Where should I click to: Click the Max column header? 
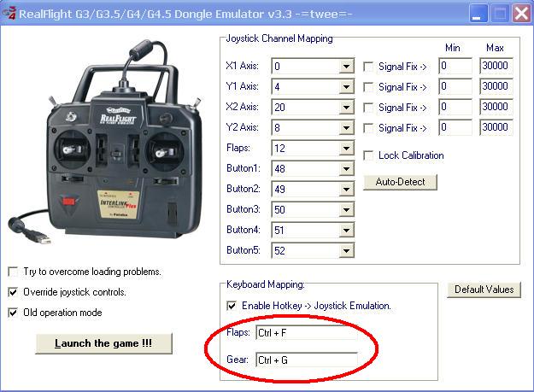tap(495, 48)
